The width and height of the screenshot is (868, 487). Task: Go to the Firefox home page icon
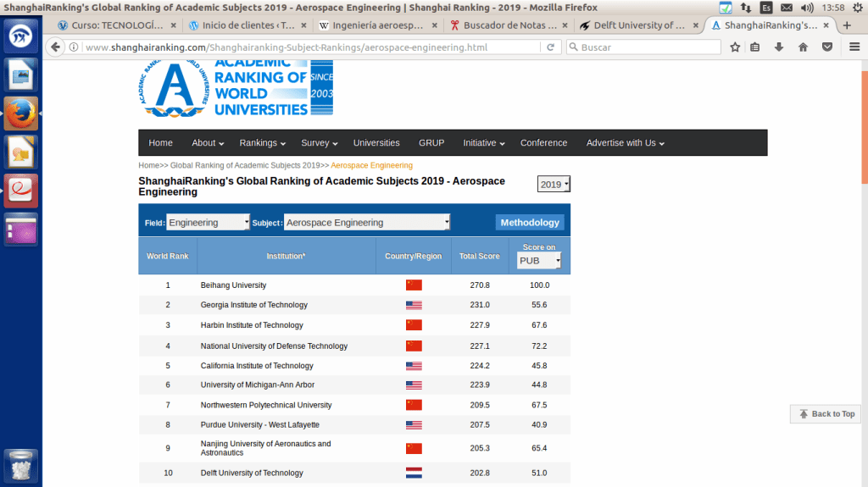(803, 47)
